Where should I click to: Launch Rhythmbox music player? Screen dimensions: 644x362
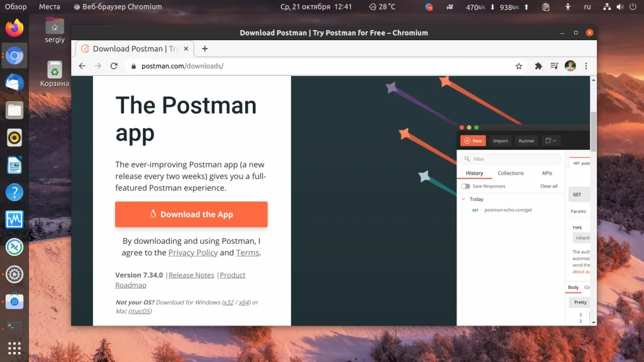14,138
